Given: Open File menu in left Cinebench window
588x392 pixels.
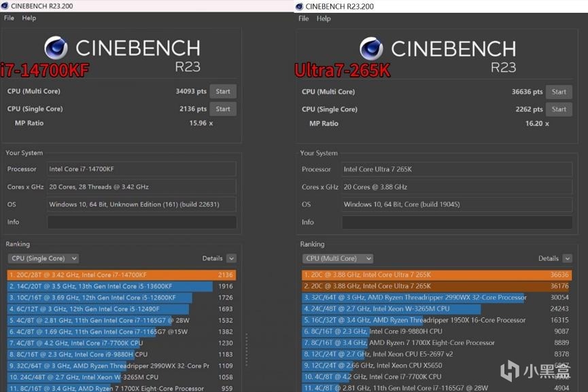Looking at the screenshot, I should [x=9, y=18].
